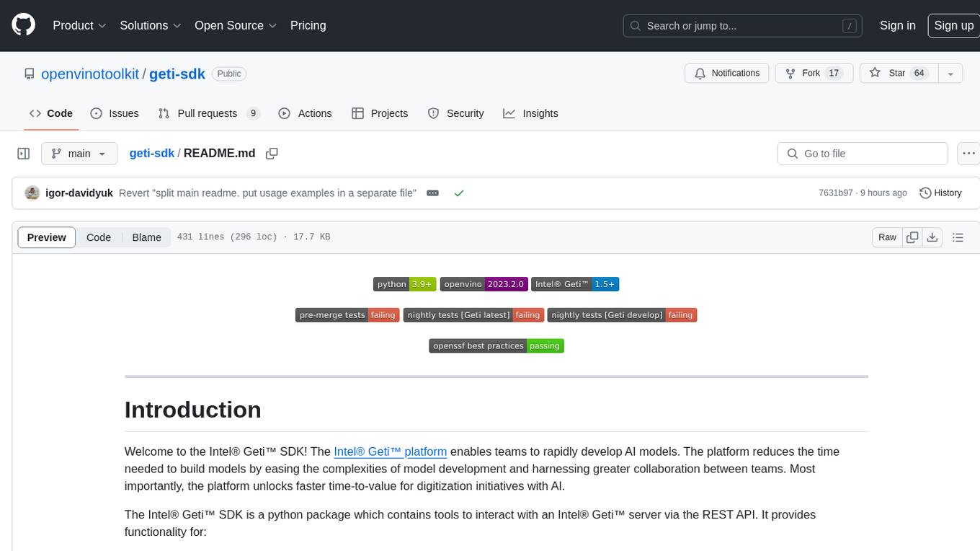Switch to Preview view
This screenshot has width=980, height=551.
[47, 237]
